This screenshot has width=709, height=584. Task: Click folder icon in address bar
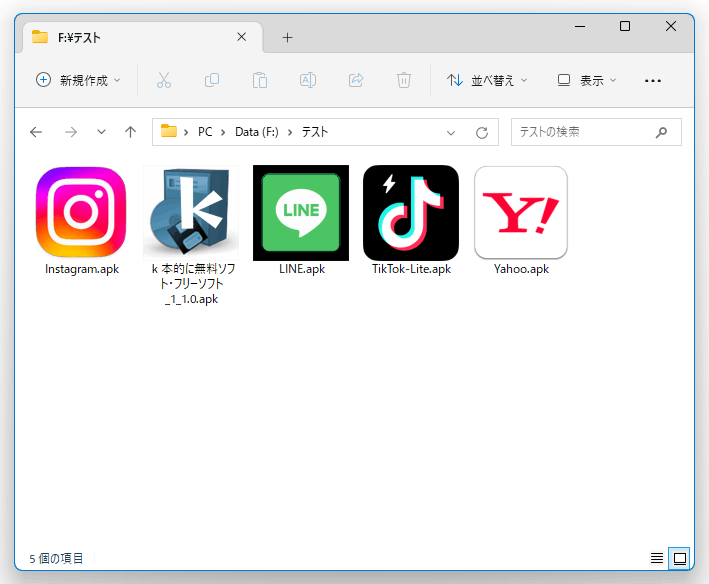(169, 131)
